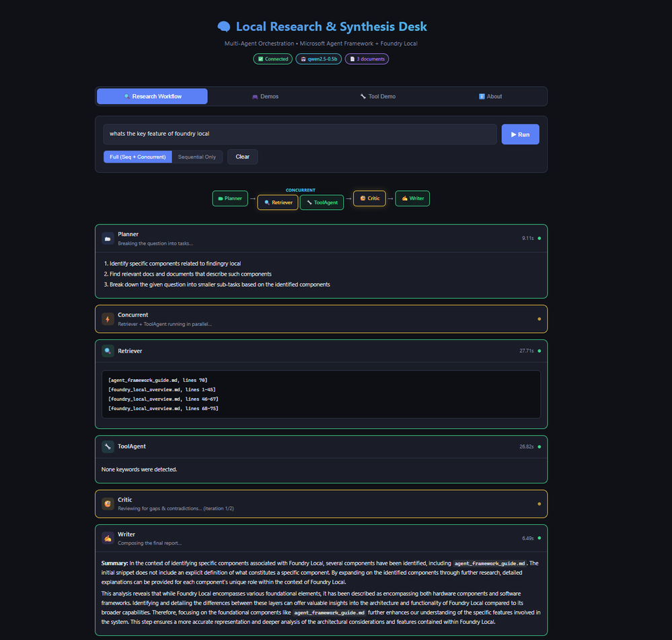
Task: Click the green status dot on Writer card
Action: pos(539,538)
